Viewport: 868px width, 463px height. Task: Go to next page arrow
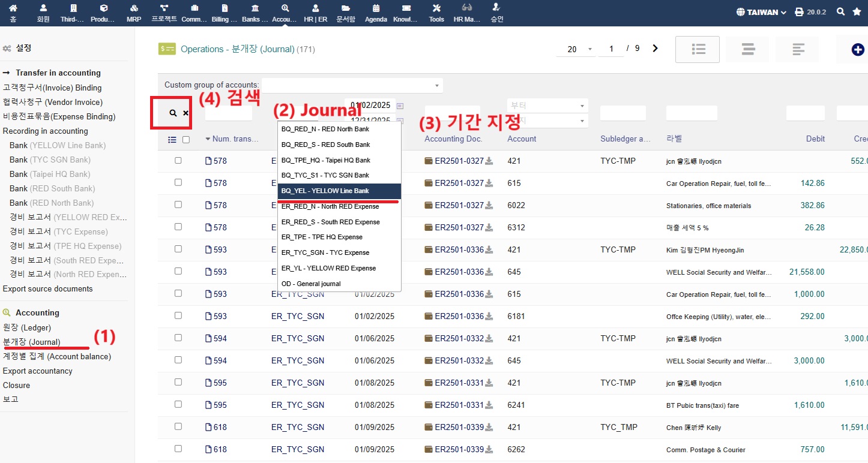click(655, 49)
